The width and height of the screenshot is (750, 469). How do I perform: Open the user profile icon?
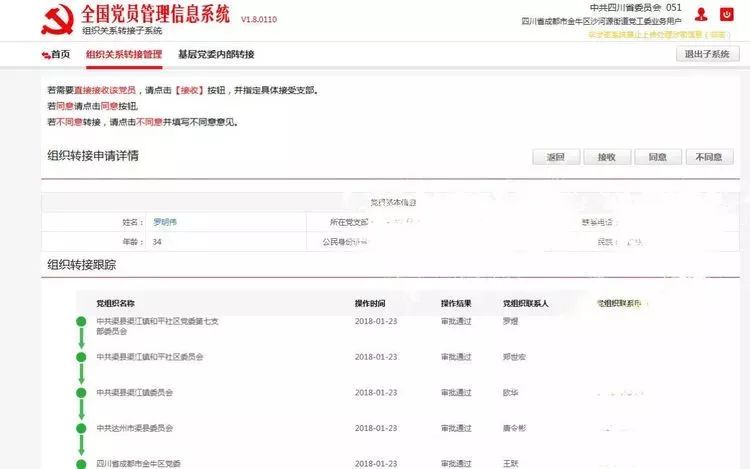click(x=701, y=14)
